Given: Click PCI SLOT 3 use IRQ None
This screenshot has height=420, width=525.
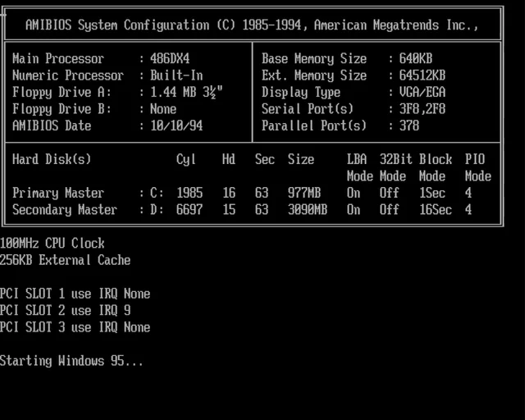Looking at the screenshot, I should pos(75,327).
